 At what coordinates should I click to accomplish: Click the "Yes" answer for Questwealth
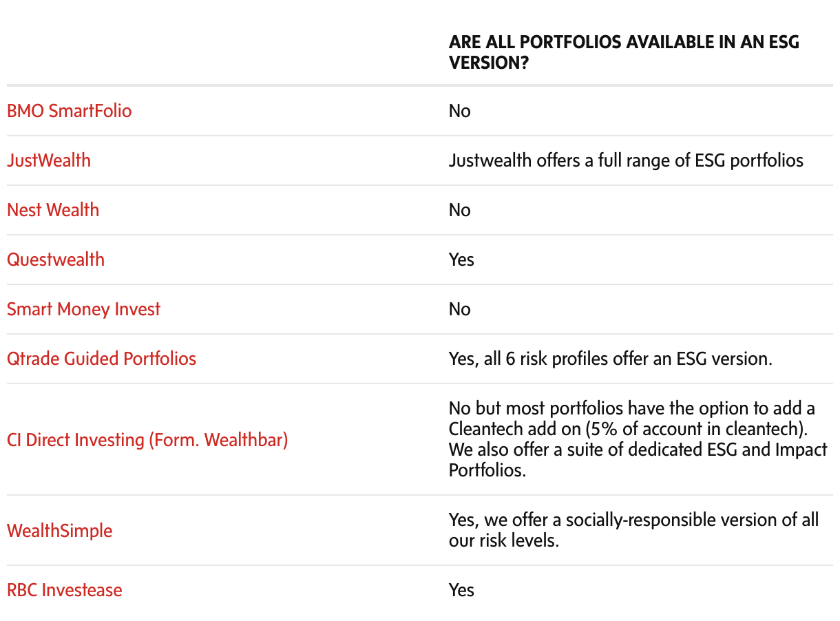tap(461, 260)
